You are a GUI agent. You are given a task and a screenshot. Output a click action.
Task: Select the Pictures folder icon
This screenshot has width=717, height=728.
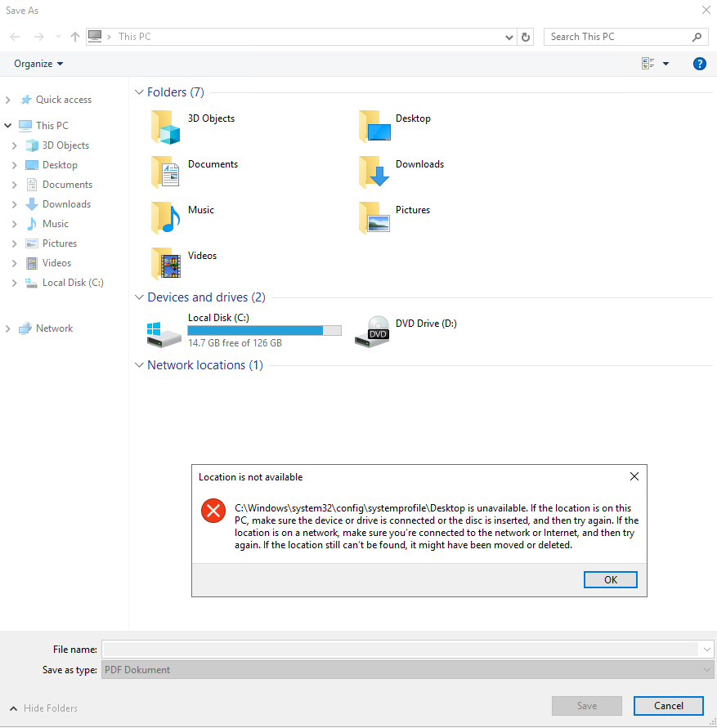click(x=374, y=217)
